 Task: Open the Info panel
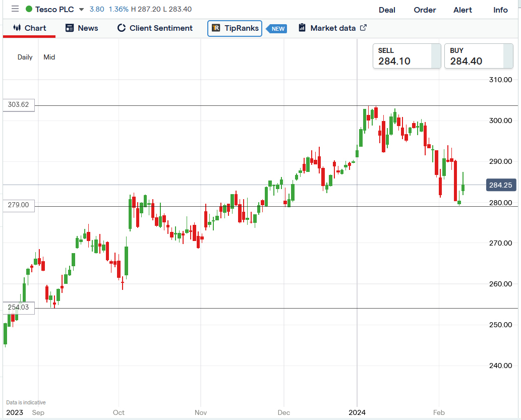(x=500, y=10)
